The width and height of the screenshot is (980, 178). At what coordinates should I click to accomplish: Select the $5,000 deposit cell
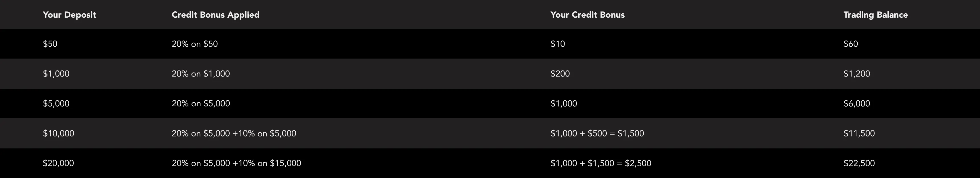point(56,104)
